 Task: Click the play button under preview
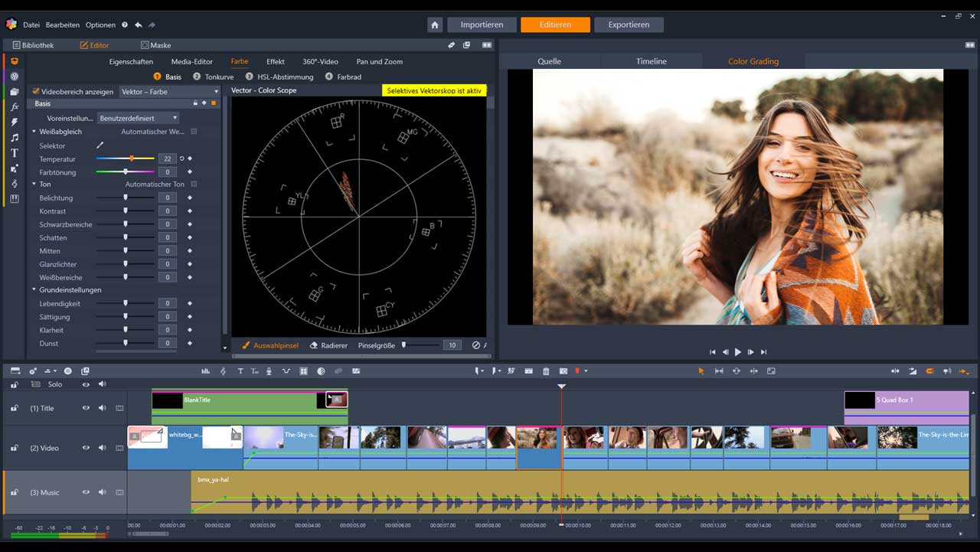click(x=738, y=352)
